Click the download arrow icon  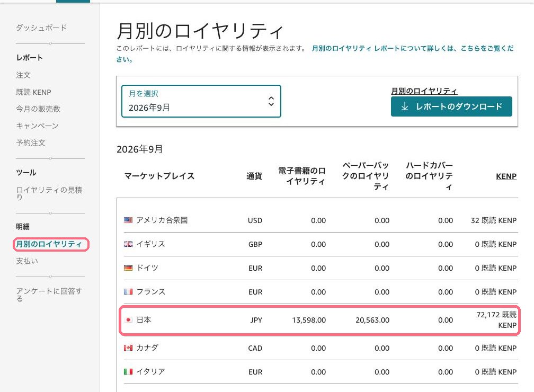405,106
